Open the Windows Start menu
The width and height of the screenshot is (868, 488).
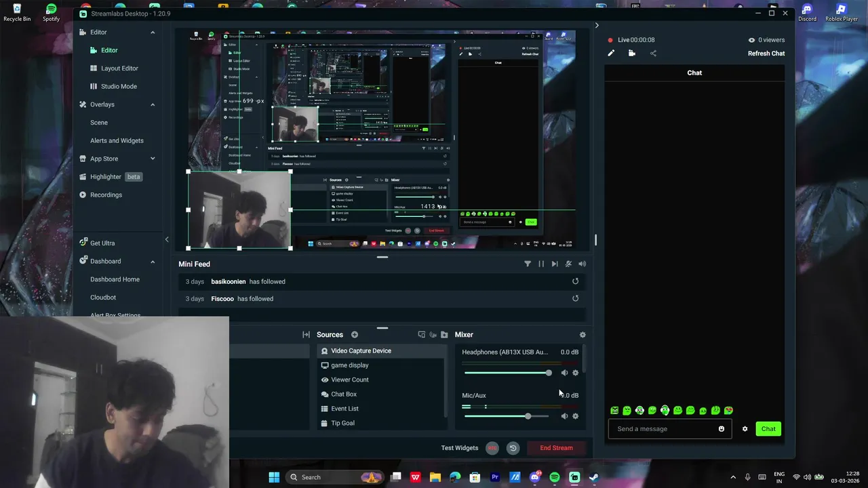tap(274, 477)
